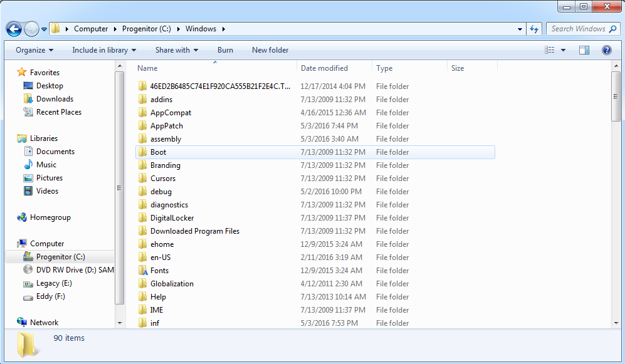Open the address bar history dropdown

[x=520, y=29]
